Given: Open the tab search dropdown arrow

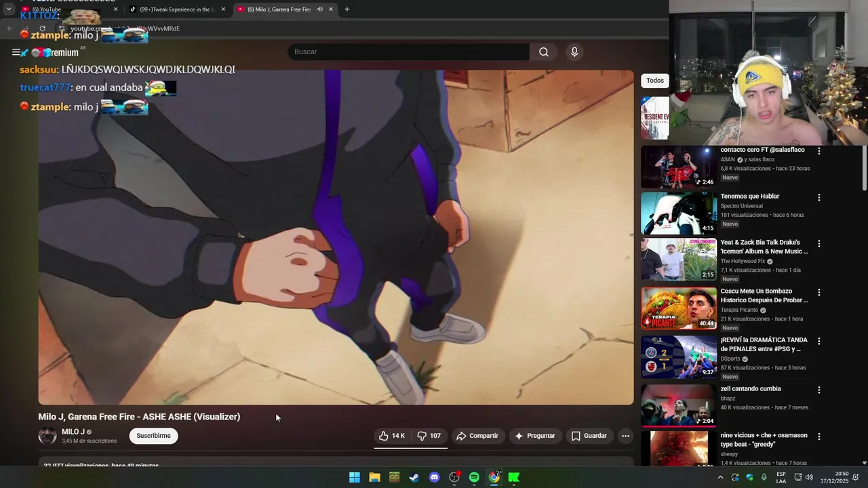Looking at the screenshot, I should point(9,9).
